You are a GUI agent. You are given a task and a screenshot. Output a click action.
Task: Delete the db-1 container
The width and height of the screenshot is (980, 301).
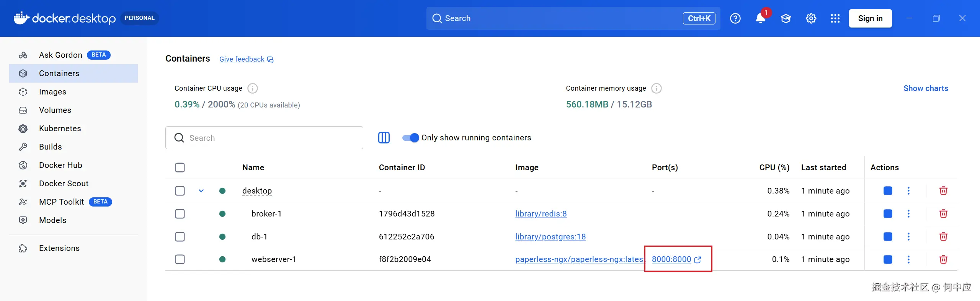(x=943, y=236)
